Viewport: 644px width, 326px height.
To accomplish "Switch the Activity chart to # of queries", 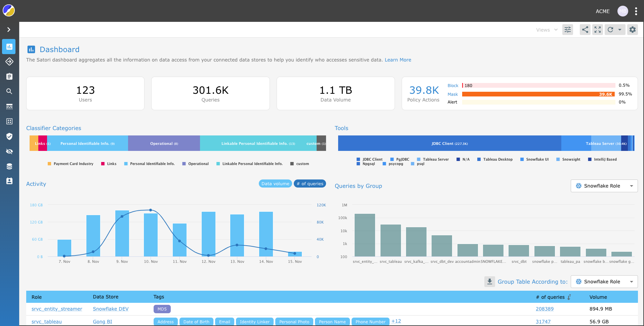I will coord(310,184).
